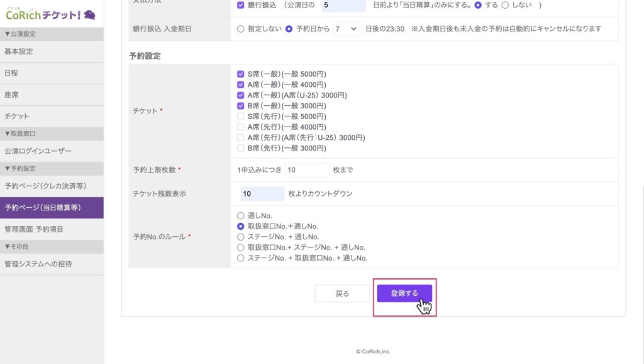This screenshot has height=364, width=644.
Task: Click the 戻る button
Action: [342, 293]
